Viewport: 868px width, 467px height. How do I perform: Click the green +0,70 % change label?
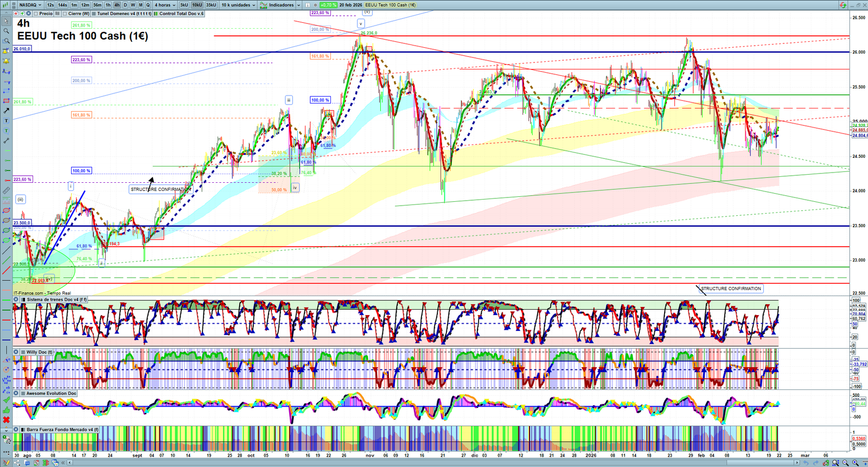pyautogui.click(x=328, y=5)
